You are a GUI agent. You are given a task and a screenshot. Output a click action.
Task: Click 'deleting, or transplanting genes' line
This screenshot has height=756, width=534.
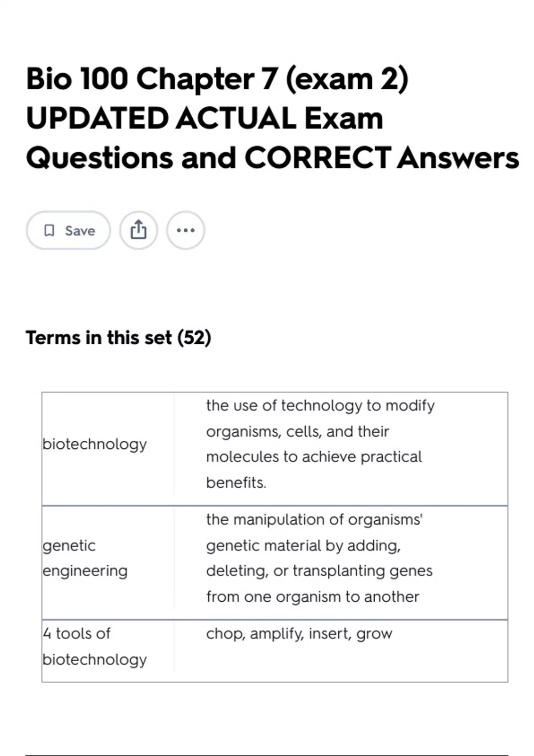(x=319, y=571)
